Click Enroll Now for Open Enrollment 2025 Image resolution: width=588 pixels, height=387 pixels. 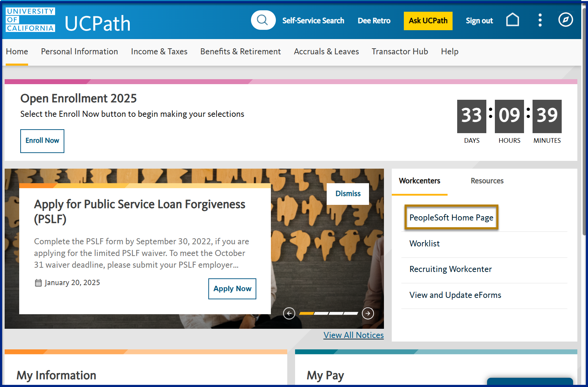tap(42, 141)
